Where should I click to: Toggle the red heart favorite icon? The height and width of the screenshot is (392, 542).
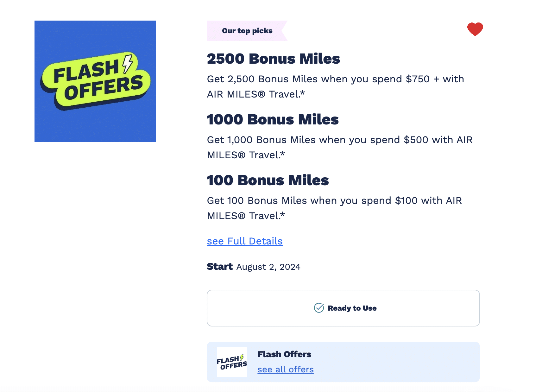(475, 29)
